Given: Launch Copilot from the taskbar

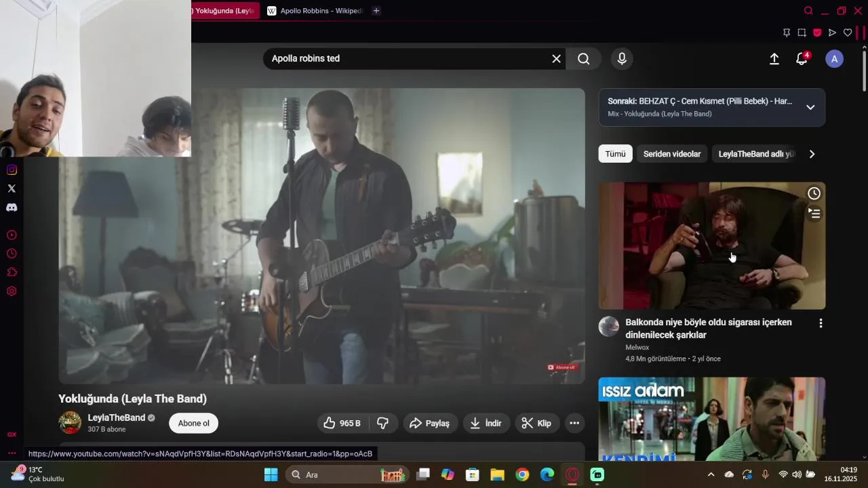Looking at the screenshot, I should tap(448, 474).
